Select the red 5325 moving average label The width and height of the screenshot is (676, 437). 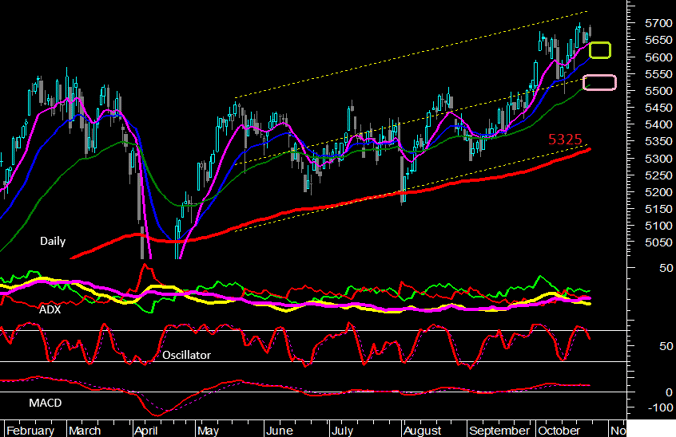[x=564, y=138]
